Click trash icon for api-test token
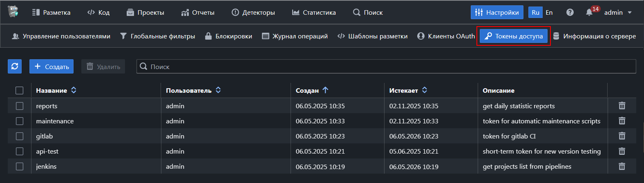Screen dimensions: 644x183 pos(622,151)
